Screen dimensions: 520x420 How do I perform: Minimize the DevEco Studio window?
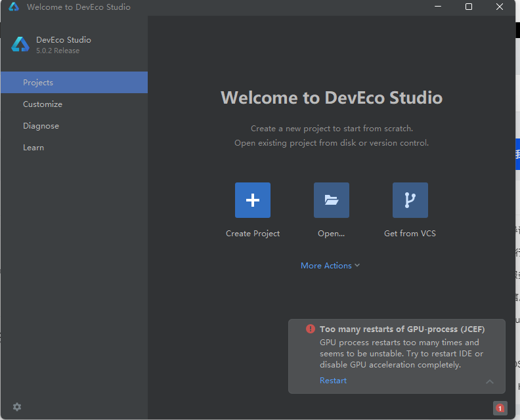pos(438,7)
